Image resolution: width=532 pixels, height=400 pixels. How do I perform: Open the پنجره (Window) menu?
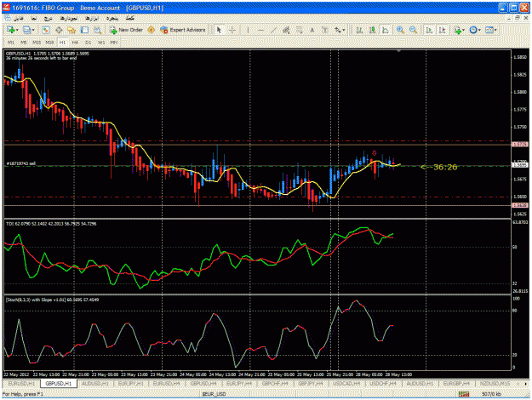pyautogui.click(x=112, y=19)
